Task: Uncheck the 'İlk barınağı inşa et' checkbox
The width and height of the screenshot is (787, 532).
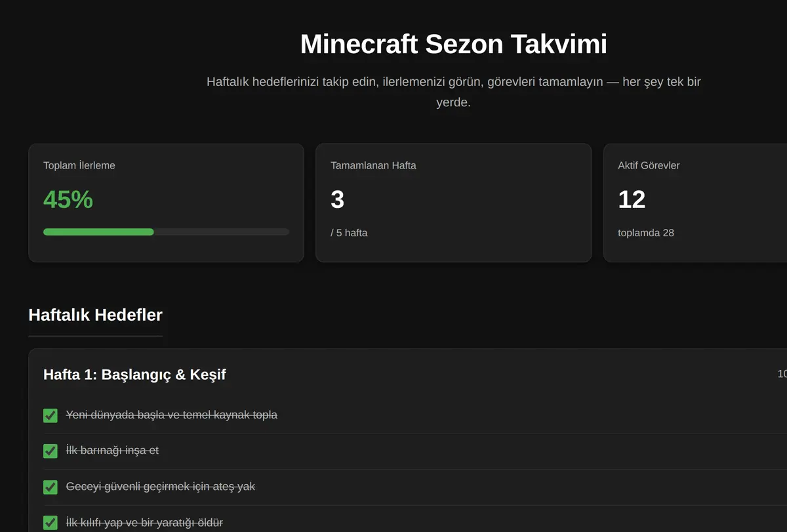Action: click(50, 451)
